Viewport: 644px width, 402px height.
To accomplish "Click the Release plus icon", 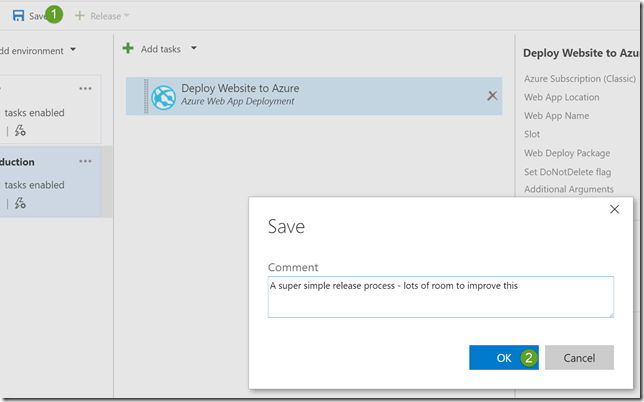I will click(x=80, y=16).
